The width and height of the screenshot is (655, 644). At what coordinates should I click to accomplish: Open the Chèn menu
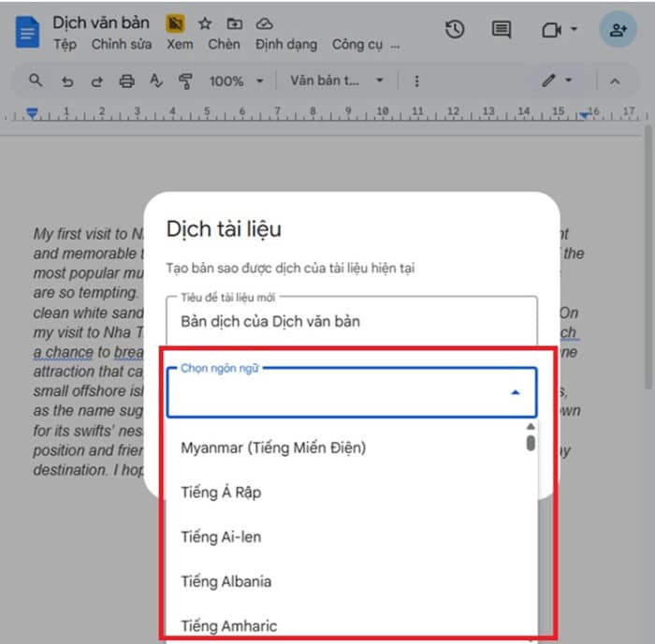pos(224,44)
